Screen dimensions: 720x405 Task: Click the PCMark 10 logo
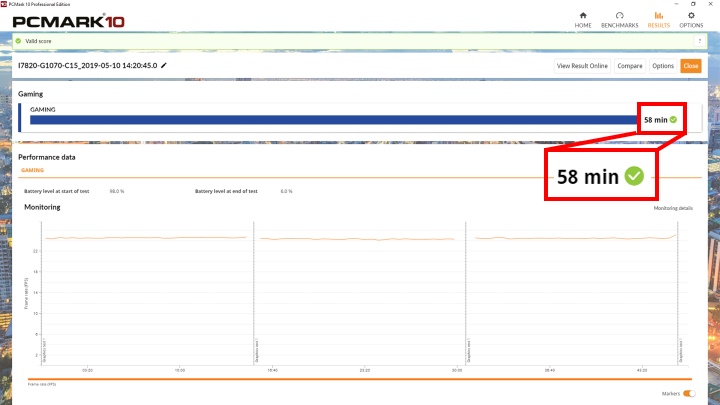pos(68,22)
